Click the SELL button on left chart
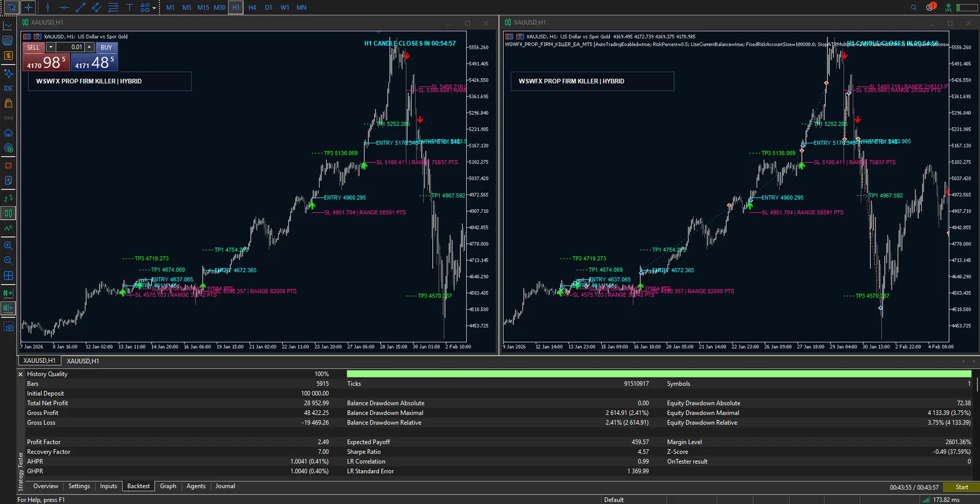Image resolution: width=980 pixels, height=504 pixels. point(33,48)
